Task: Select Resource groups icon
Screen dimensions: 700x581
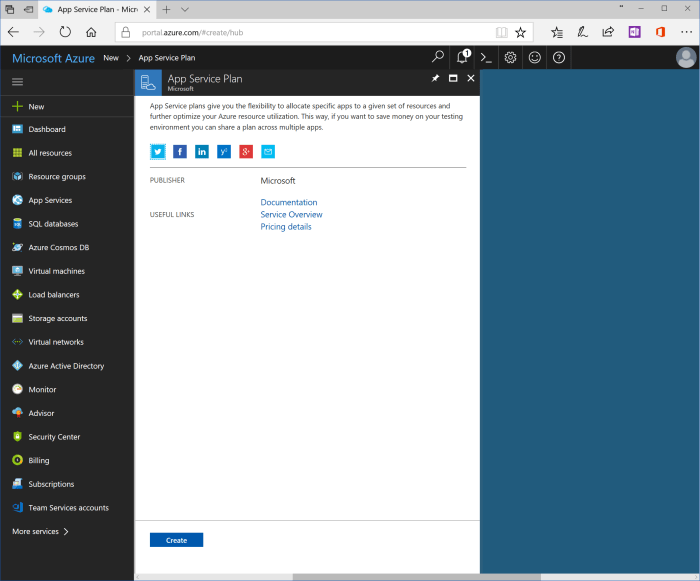Action: point(17,176)
